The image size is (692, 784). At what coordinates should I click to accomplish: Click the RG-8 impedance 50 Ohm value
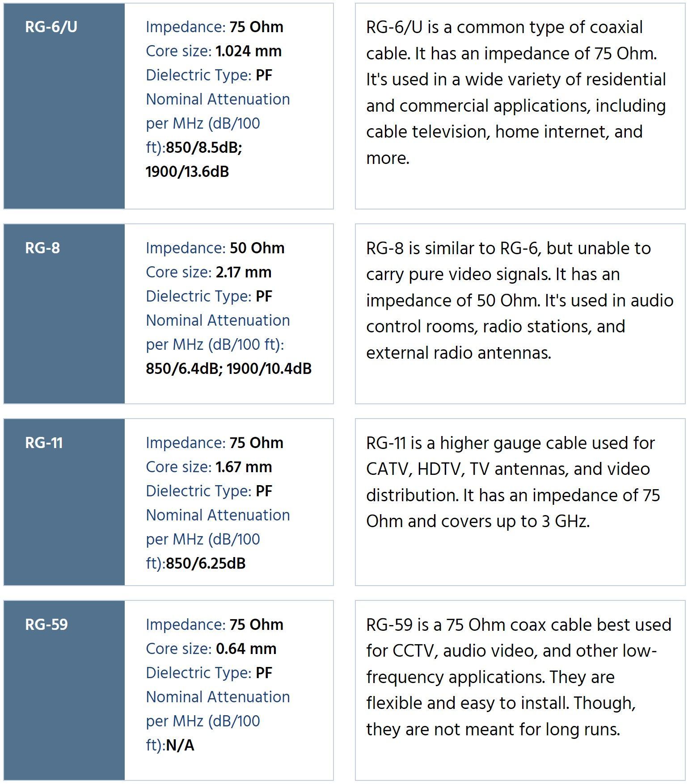[257, 248]
